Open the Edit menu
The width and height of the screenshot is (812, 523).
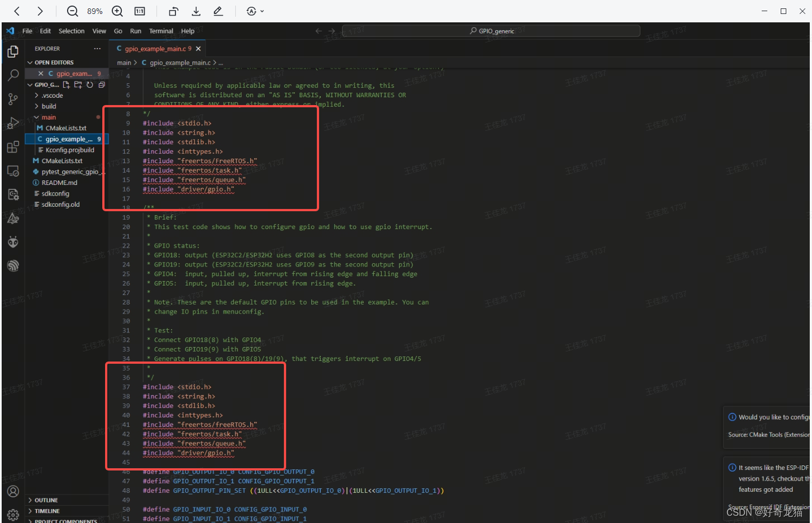point(45,31)
